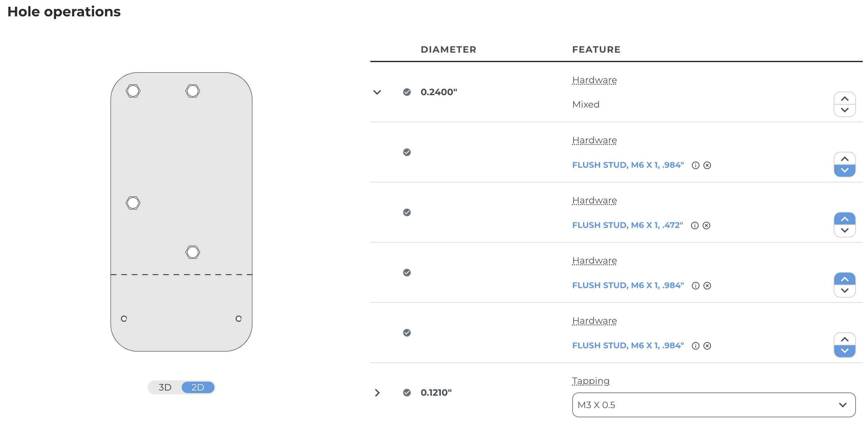Remove the FLUSH STUD .472" hardware
This screenshot has height=433, width=868.
pos(706,225)
